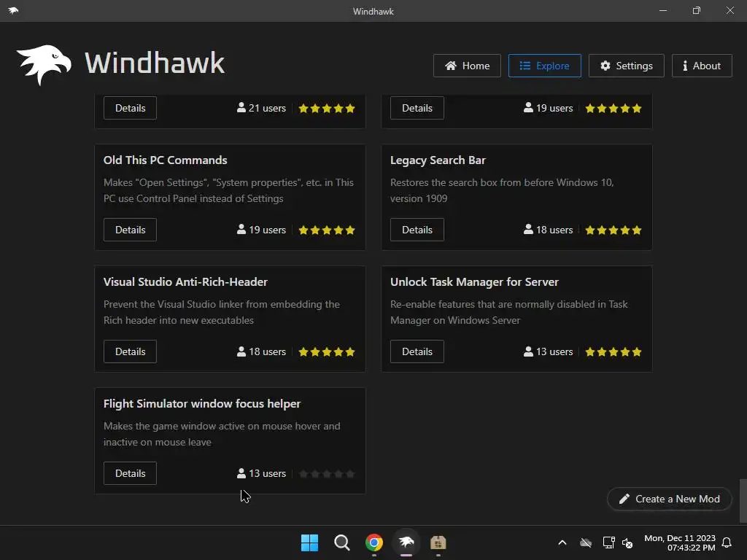Click the stars for Visual Studio Anti-Rich-Header

tap(327, 352)
